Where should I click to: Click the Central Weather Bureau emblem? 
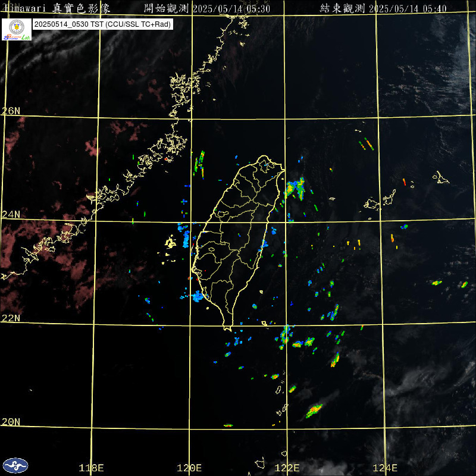(x=15, y=465)
